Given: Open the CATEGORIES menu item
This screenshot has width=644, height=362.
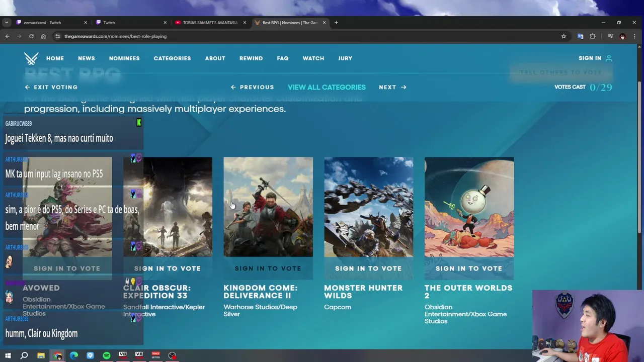Looking at the screenshot, I should 172,58.
